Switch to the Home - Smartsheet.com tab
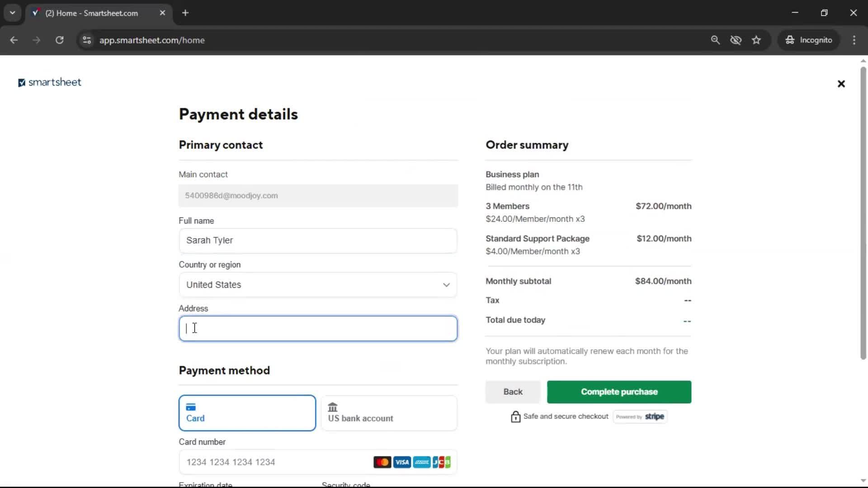Viewport: 868px width, 488px height. (90, 13)
